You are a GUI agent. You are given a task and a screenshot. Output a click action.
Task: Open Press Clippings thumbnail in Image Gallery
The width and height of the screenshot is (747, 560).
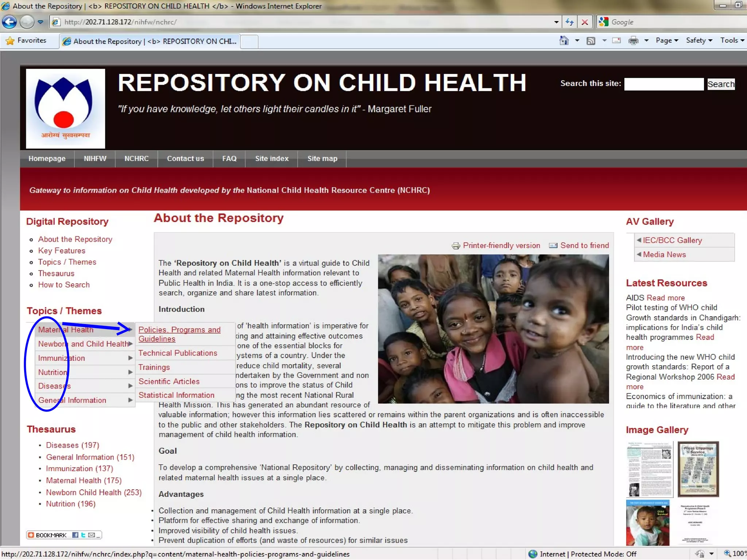(698, 469)
